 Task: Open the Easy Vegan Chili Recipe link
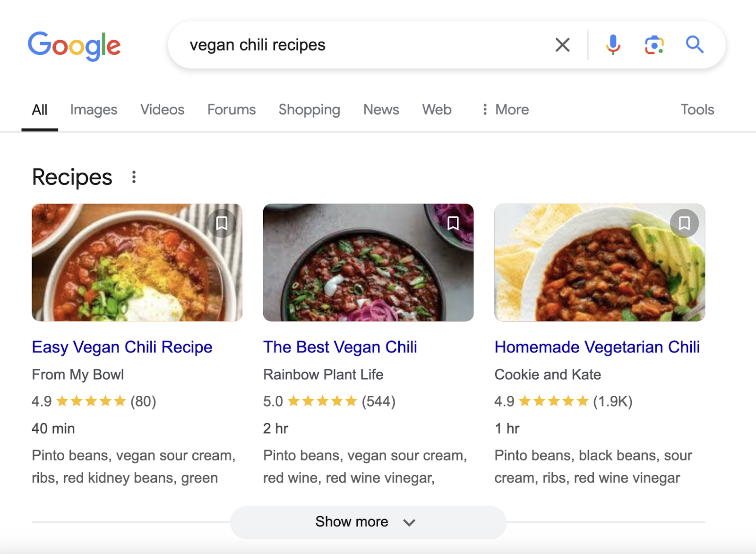pyautogui.click(x=121, y=347)
